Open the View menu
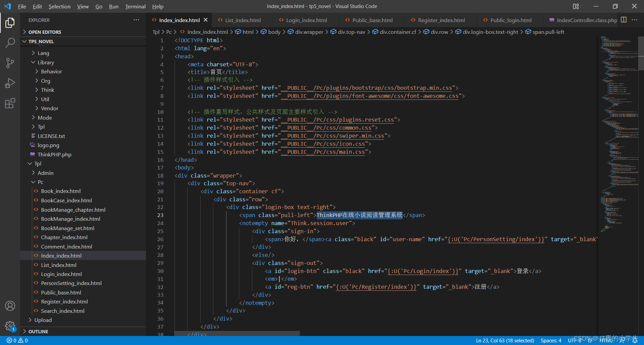This screenshot has height=345, width=644. point(83,6)
